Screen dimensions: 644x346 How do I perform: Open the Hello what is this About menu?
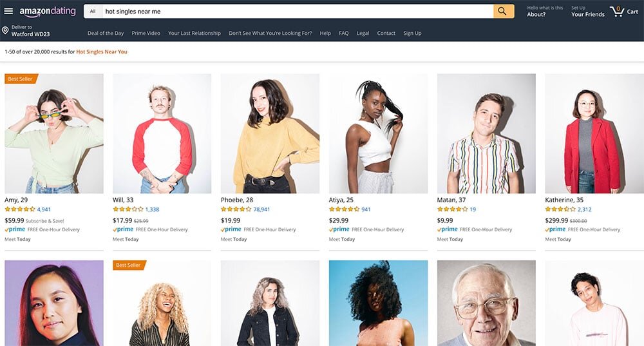[x=545, y=11]
